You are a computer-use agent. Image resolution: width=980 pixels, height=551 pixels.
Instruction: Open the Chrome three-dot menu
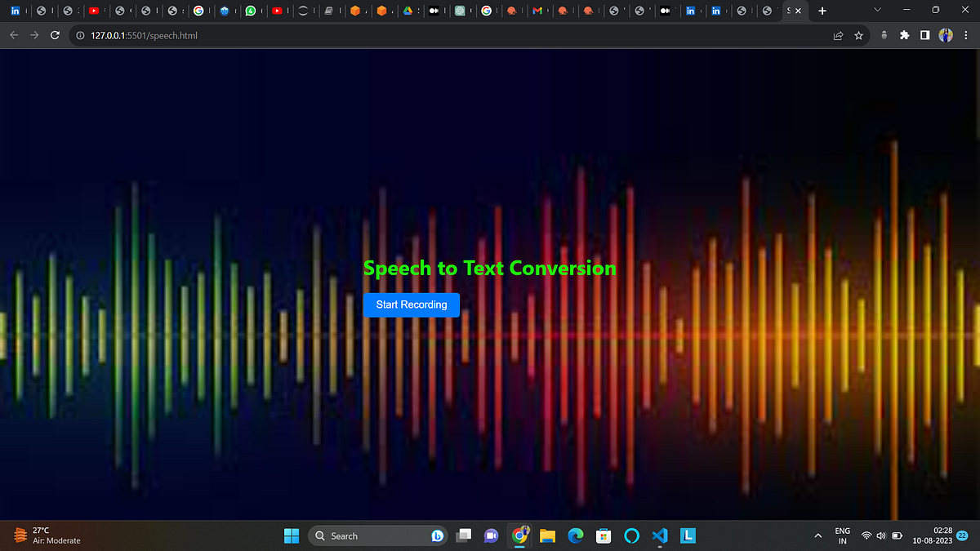966,35
